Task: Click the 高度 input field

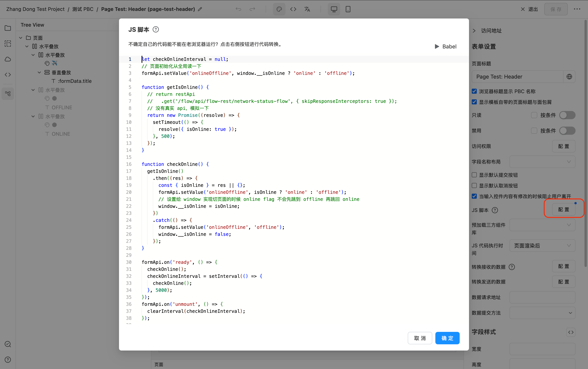Action: click(x=542, y=364)
